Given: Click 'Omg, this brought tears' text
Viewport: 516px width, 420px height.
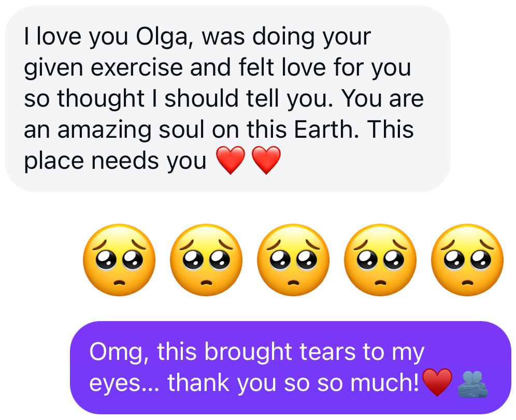Looking at the screenshot, I should click(222, 352).
